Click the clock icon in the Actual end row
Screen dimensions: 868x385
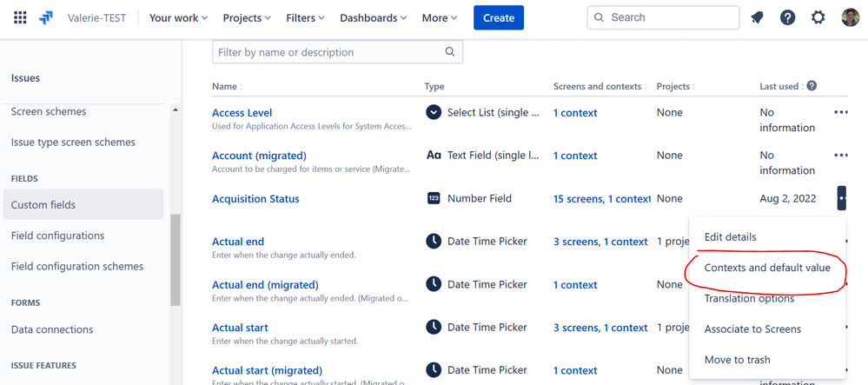[434, 241]
